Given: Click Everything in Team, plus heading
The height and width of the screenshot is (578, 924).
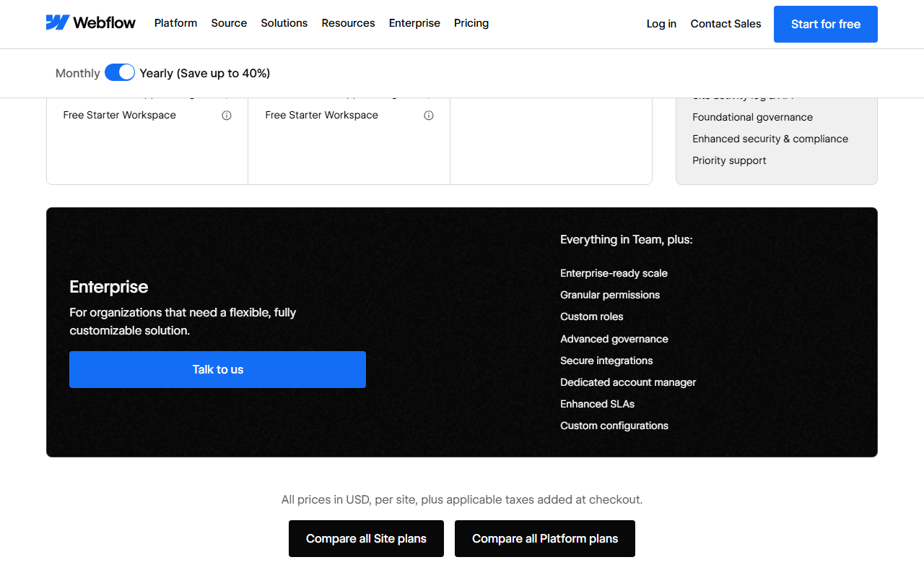Looking at the screenshot, I should point(627,239).
